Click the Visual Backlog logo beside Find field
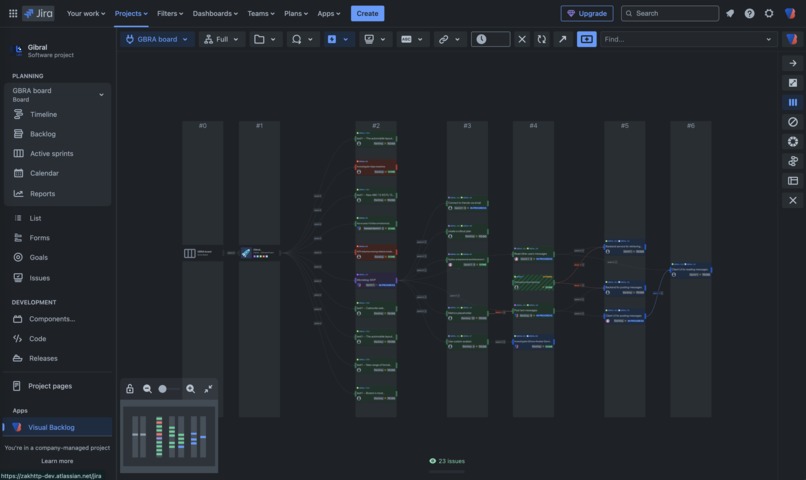The height and width of the screenshot is (480, 806). (792, 39)
